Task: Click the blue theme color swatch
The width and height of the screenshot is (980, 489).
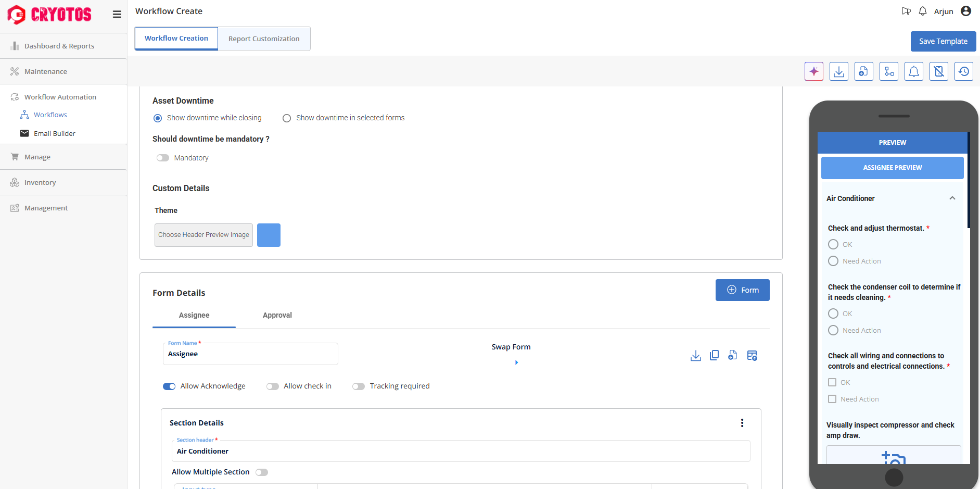Action: coord(269,235)
